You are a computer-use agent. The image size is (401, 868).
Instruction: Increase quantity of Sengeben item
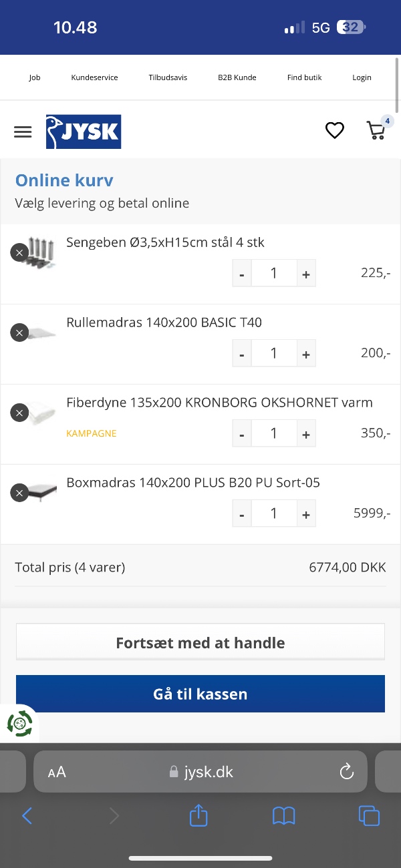click(x=306, y=274)
